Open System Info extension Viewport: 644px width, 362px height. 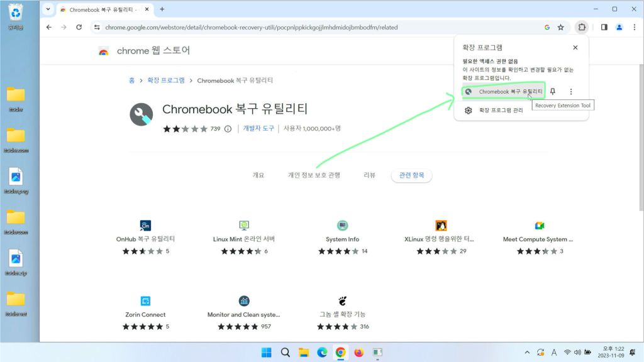(x=343, y=238)
